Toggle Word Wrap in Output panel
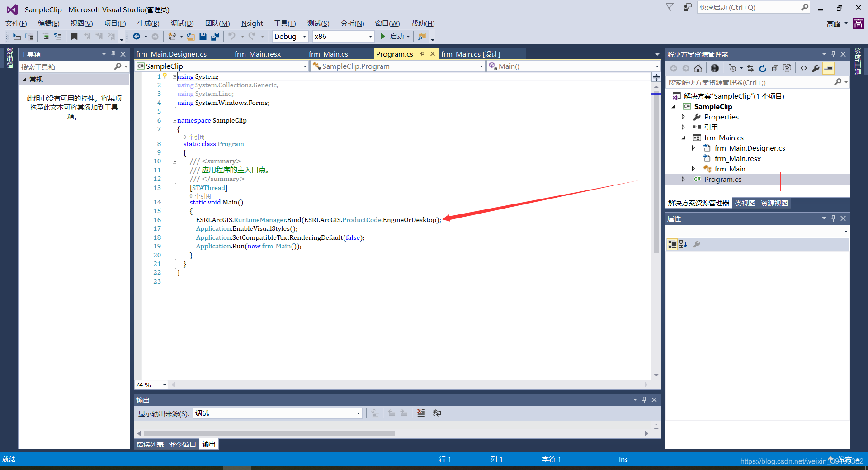The image size is (868, 470). coord(437,413)
